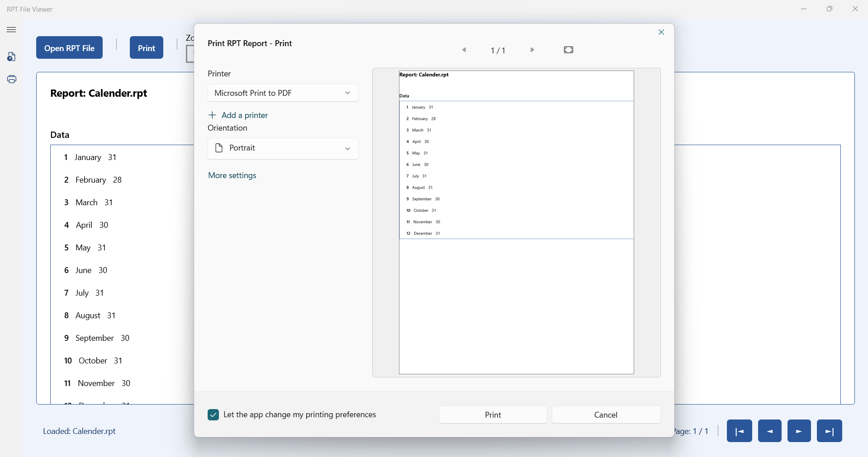Go to previous preview page arrow
This screenshot has height=457, width=868.
click(465, 50)
